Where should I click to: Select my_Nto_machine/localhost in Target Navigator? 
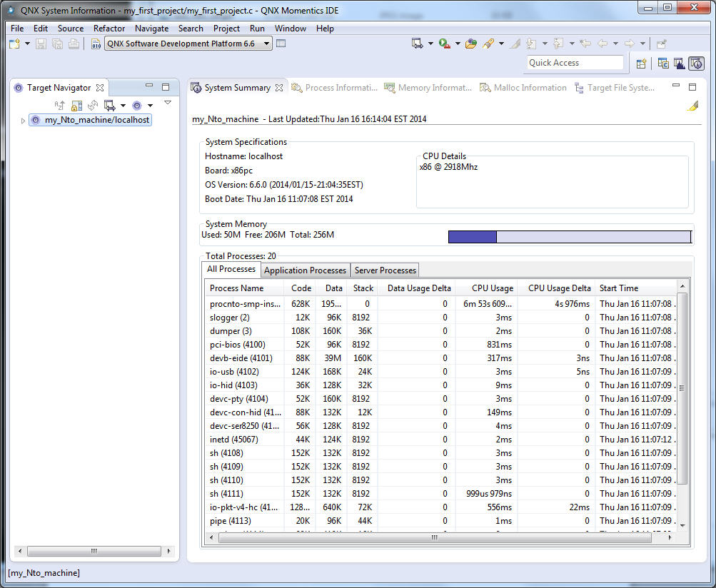(90, 120)
